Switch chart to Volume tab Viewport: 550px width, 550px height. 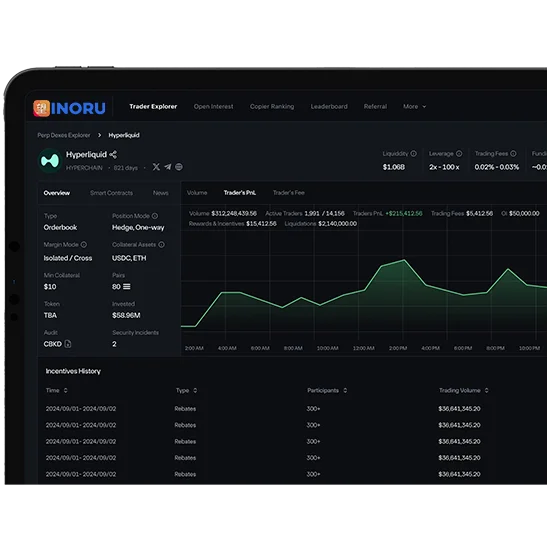197,193
